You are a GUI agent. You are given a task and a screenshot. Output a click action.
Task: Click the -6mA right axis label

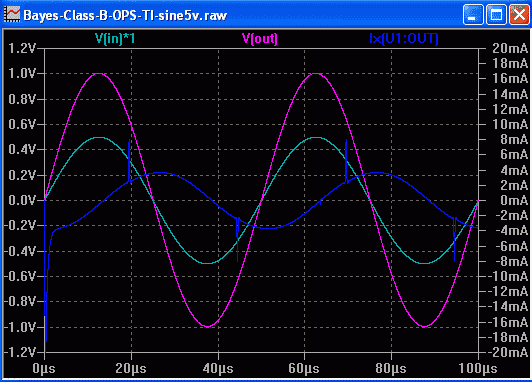[x=512, y=246]
